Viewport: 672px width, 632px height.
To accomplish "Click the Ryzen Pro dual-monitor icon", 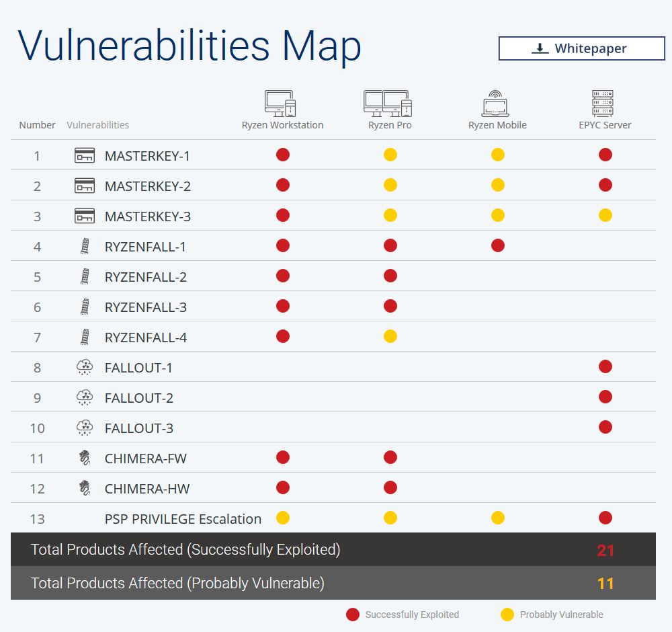I will pyautogui.click(x=388, y=104).
